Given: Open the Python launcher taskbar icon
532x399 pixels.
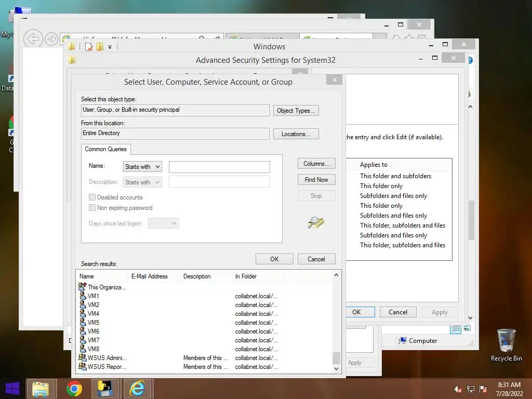Looking at the screenshot, I should 105,389.
